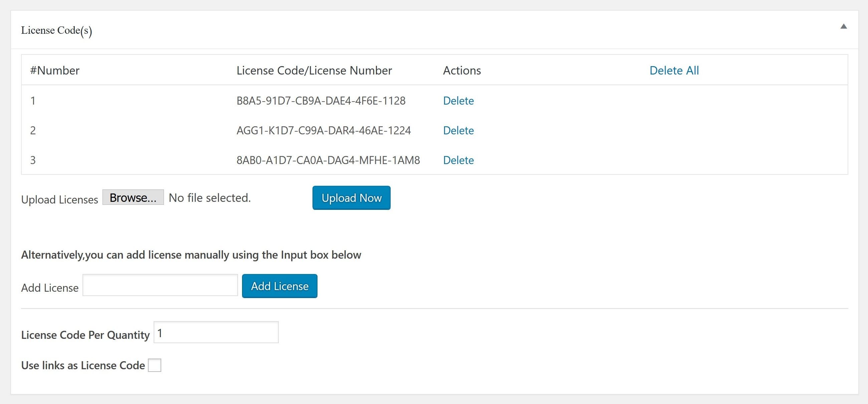The height and width of the screenshot is (404, 868).
Task: Enable Use links as License Code checkbox
Action: pos(155,365)
